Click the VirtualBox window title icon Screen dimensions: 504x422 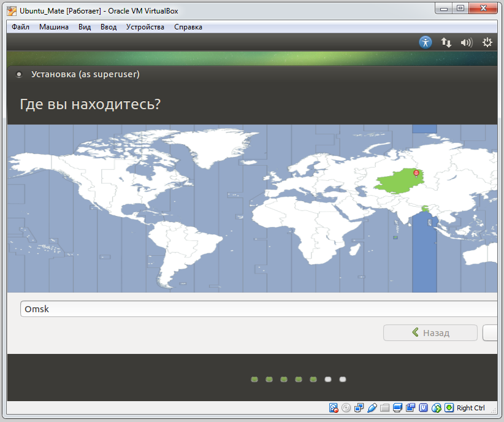(x=12, y=11)
